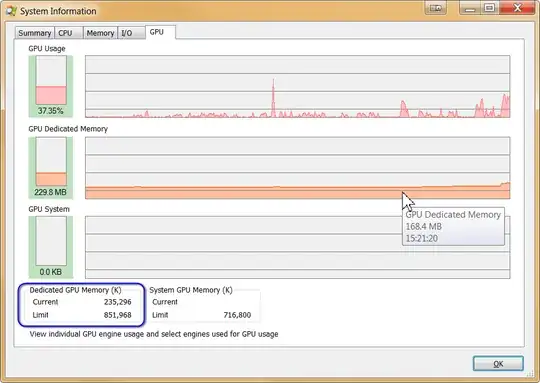Click the 'View individual GPU engine usage' text
This screenshot has height=383, width=540.
pyautogui.click(x=154, y=334)
